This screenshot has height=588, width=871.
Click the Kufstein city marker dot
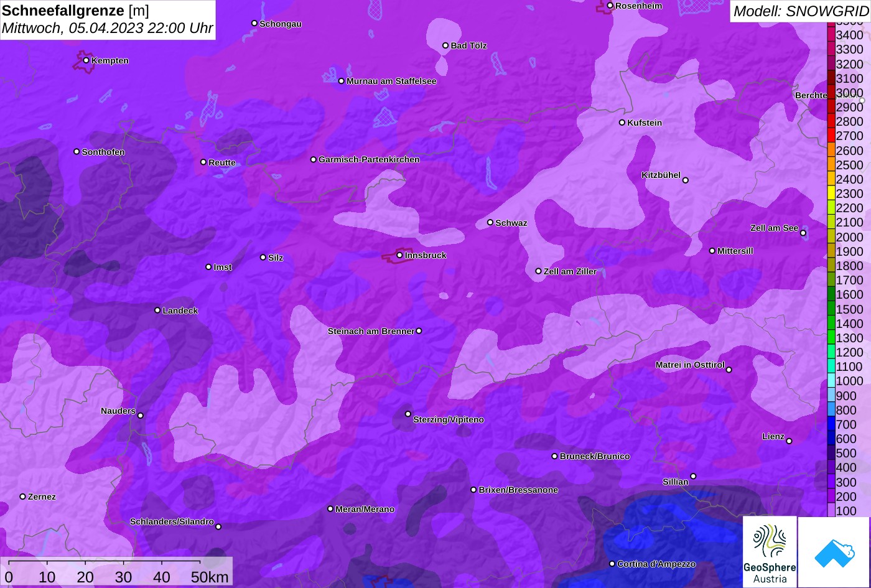pos(622,123)
